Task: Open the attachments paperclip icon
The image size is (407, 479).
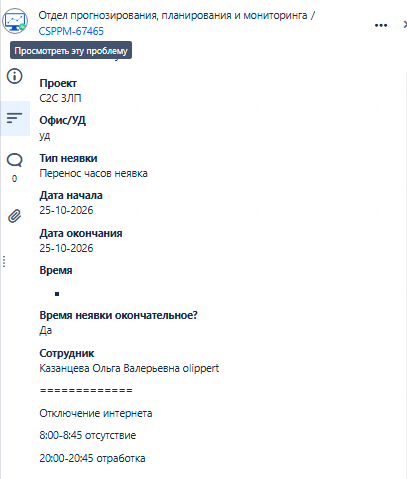Action: coord(15,216)
